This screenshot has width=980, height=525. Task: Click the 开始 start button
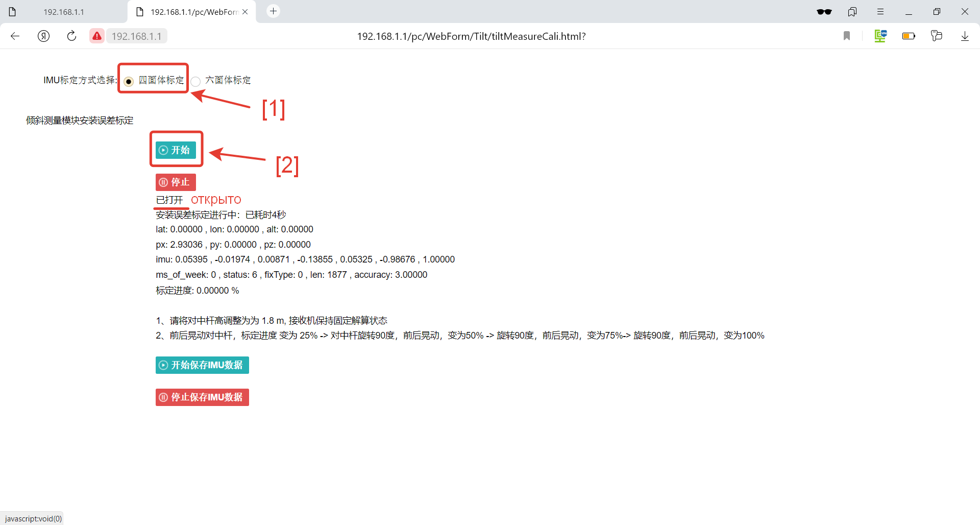(176, 150)
